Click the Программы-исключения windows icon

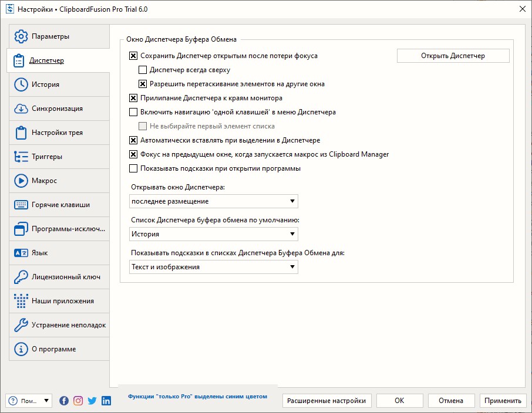point(21,229)
